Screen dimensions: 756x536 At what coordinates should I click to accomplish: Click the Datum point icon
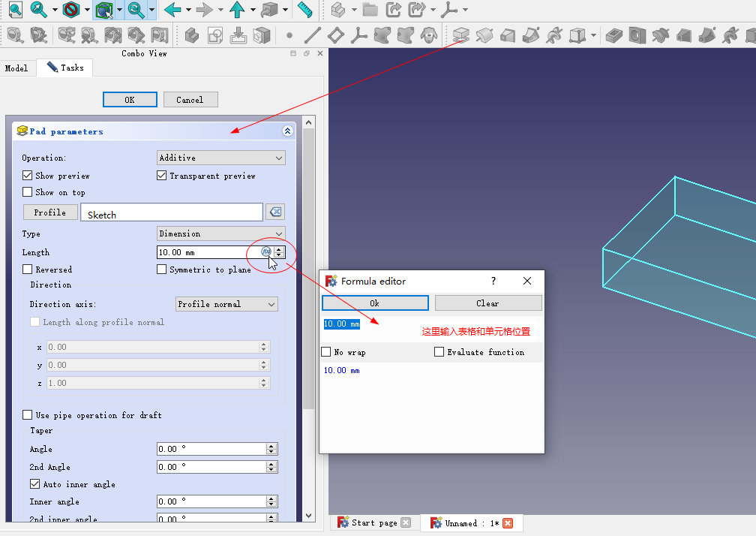[x=289, y=35]
